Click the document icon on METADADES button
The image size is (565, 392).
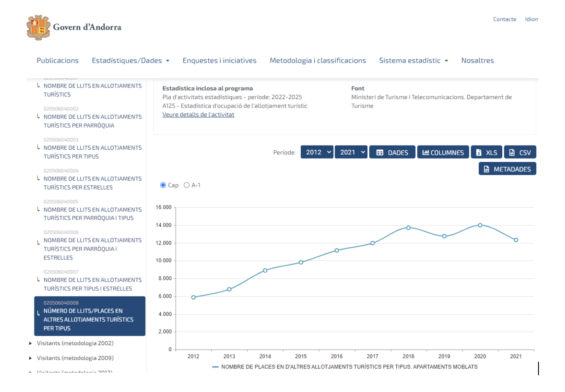(486, 169)
